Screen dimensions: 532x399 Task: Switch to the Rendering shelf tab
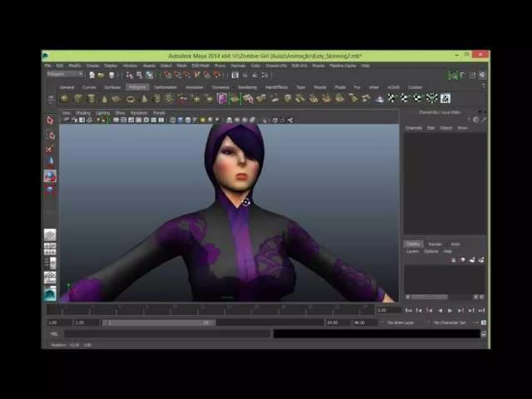(247, 87)
